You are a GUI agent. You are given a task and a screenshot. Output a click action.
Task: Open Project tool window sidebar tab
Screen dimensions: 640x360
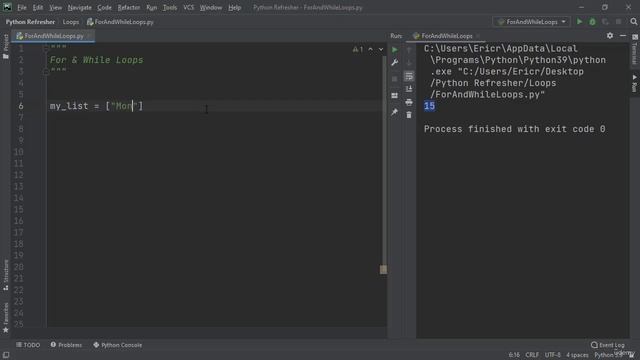click(5, 46)
